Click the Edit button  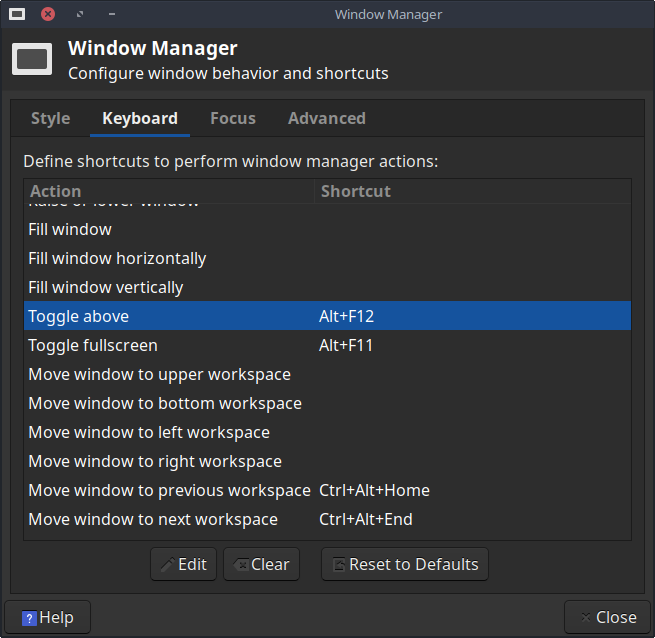(183, 564)
